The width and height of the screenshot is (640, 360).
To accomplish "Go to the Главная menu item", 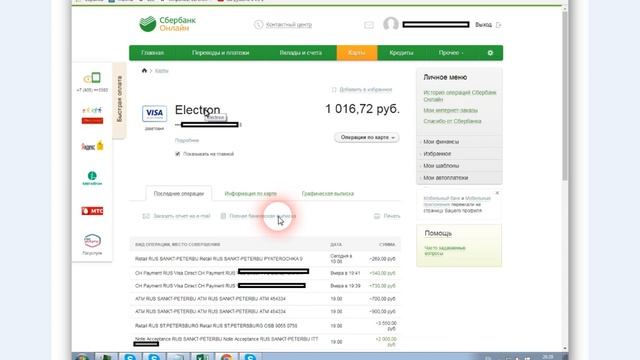I will (x=152, y=53).
